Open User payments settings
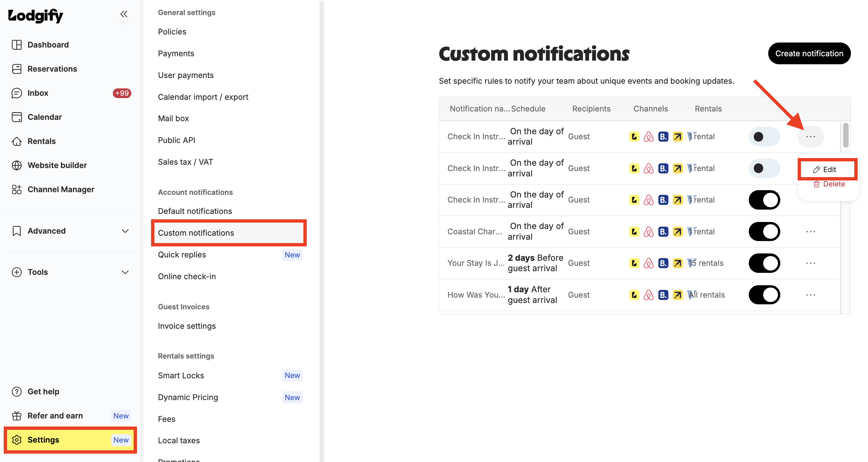Image resolution: width=868 pixels, height=462 pixels. 186,75
